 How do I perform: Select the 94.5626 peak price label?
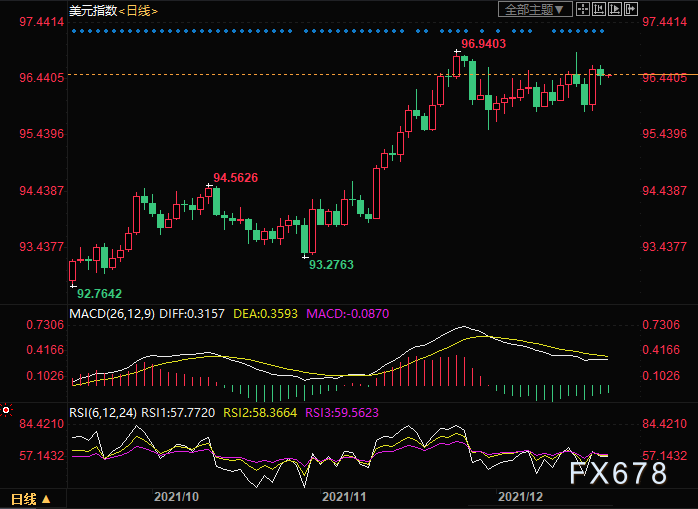click(235, 178)
